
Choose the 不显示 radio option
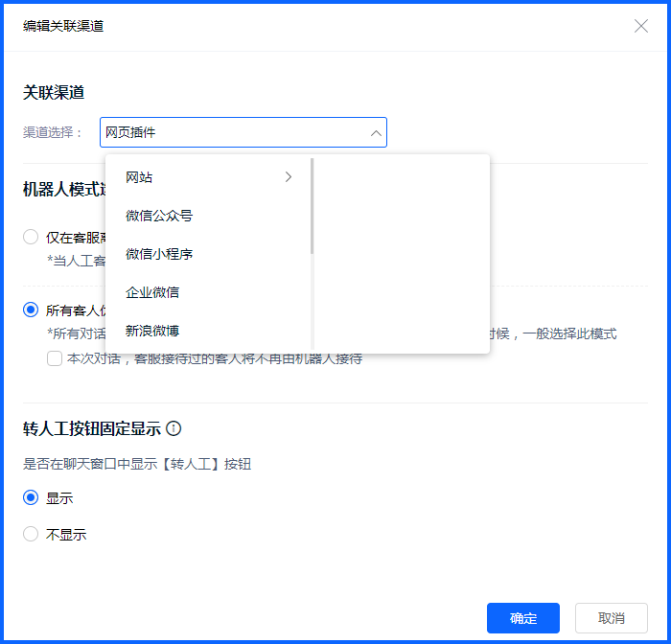(31, 534)
